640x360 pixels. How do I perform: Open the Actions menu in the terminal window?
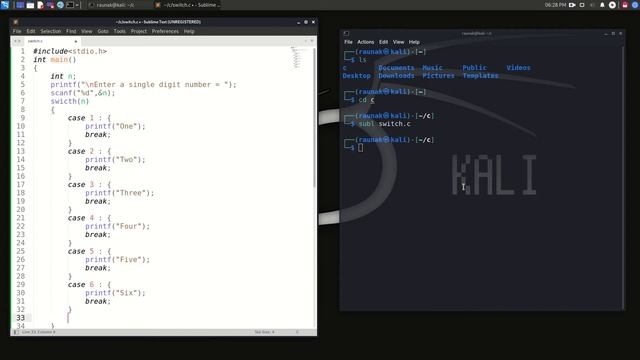366,42
